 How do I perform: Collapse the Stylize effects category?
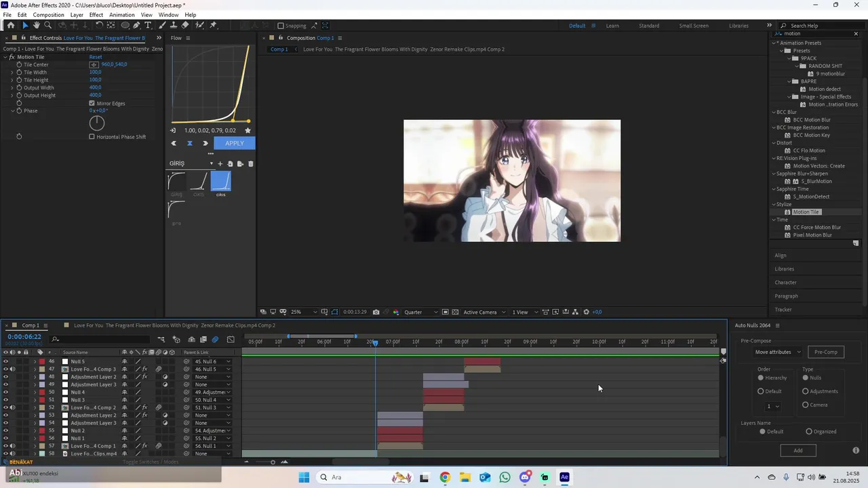point(774,204)
